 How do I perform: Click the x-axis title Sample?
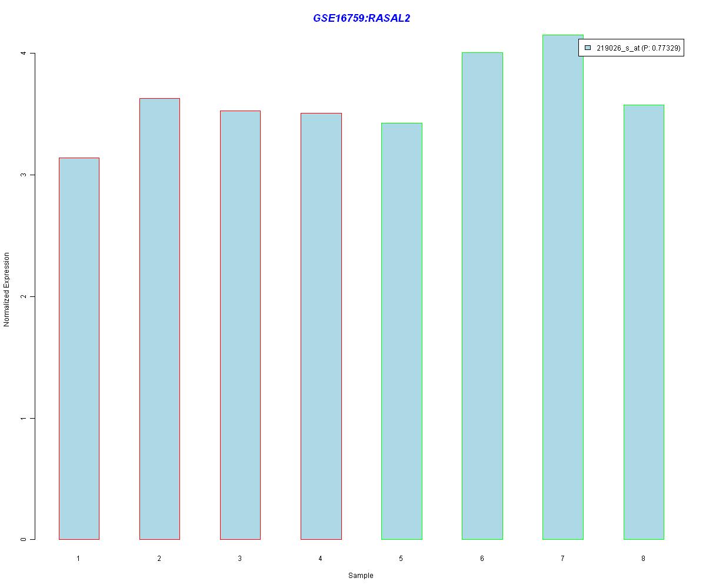coord(361,575)
